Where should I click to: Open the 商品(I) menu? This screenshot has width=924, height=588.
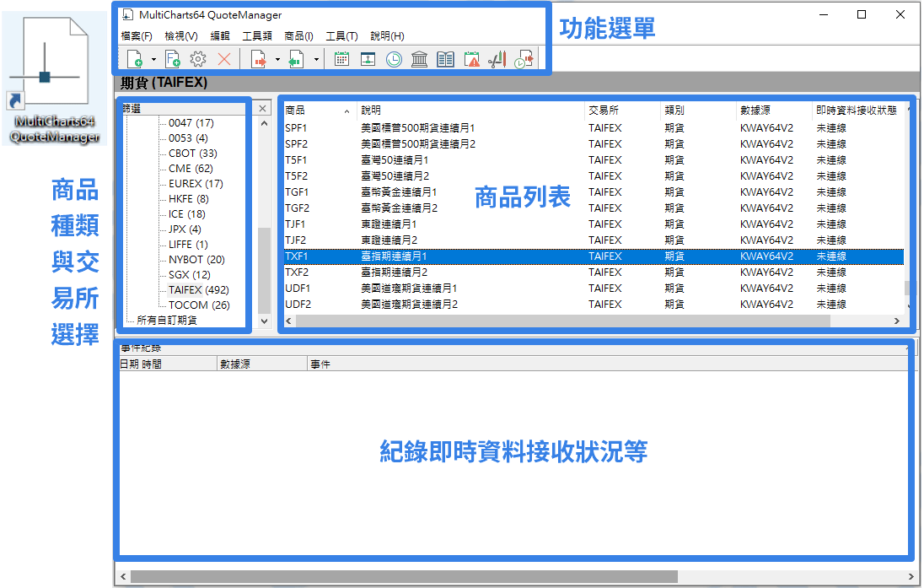pyautogui.click(x=298, y=36)
